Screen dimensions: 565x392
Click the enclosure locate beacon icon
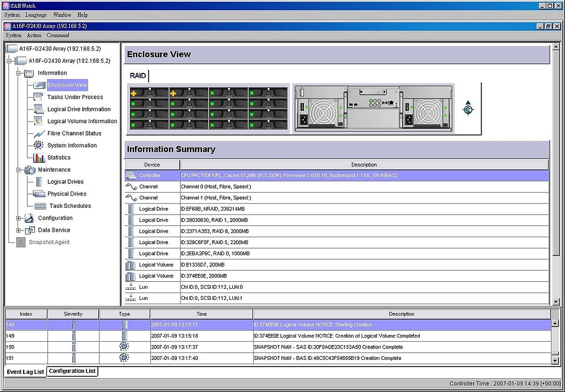coord(468,108)
